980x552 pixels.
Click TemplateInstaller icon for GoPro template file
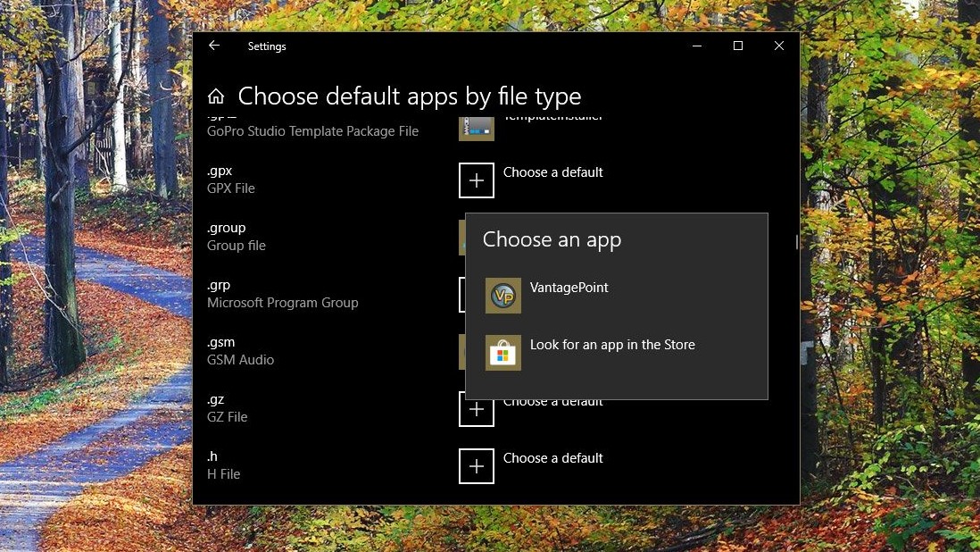coord(477,129)
